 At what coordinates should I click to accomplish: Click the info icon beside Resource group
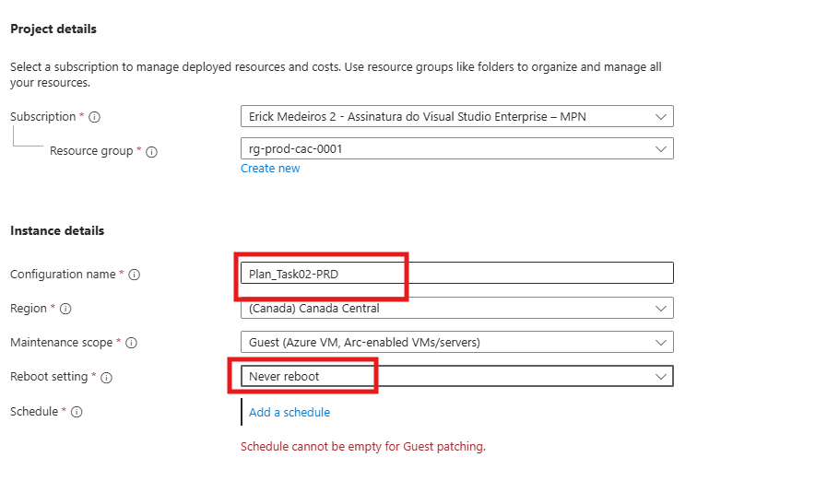coord(152,152)
